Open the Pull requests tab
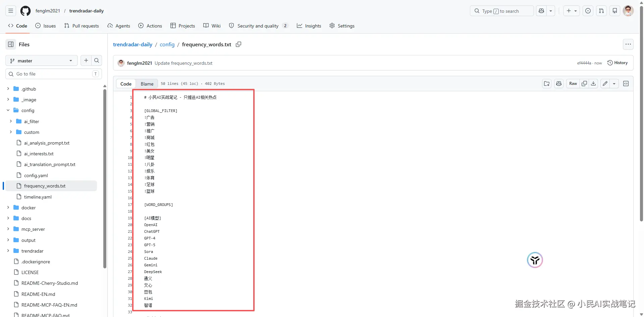The image size is (644, 317). [82, 26]
